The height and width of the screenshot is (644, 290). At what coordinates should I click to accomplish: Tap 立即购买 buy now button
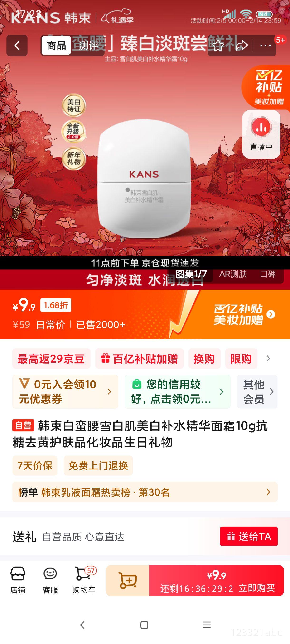[217, 581]
